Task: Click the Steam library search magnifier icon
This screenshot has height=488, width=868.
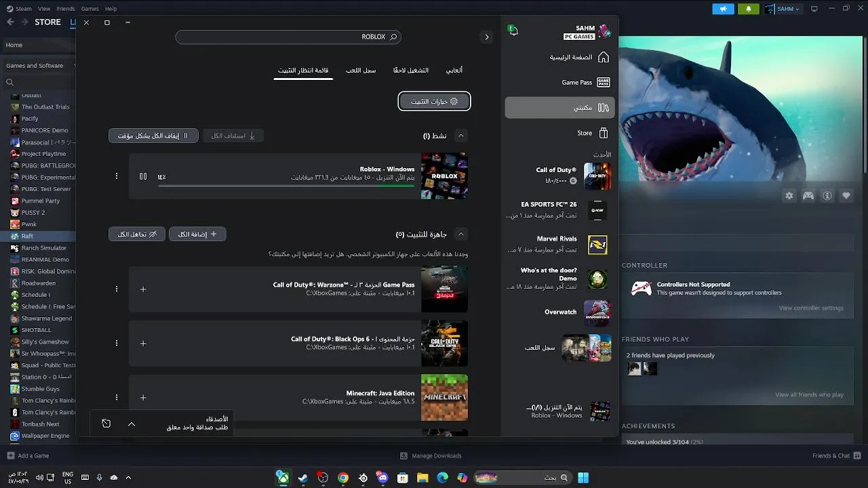Action: coord(9,82)
